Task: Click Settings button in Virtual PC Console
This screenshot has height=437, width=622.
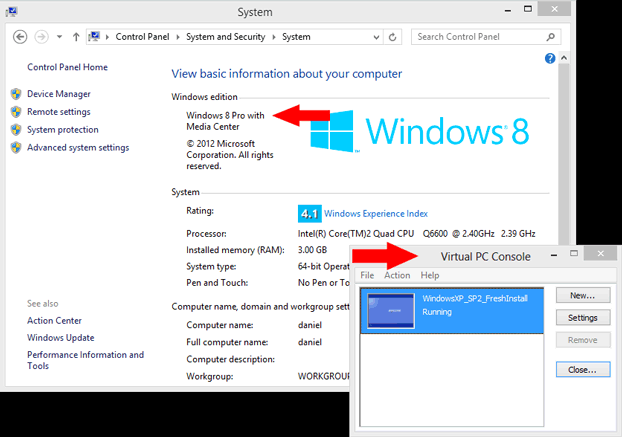Action: tap(583, 318)
